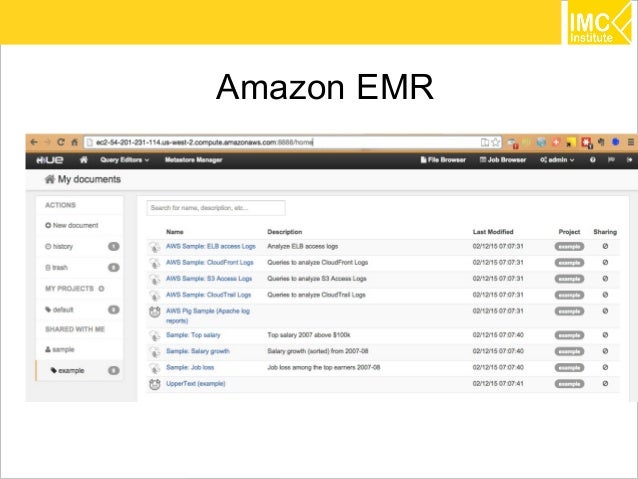Viewport: 638px width, 479px height.
Task: Open Sample: Job loss document
Action: coord(190,367)
